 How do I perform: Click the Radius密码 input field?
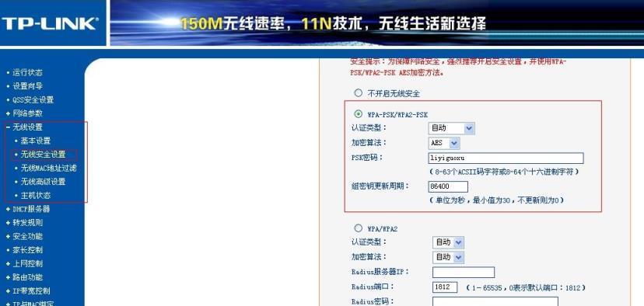tap(495, 302)
